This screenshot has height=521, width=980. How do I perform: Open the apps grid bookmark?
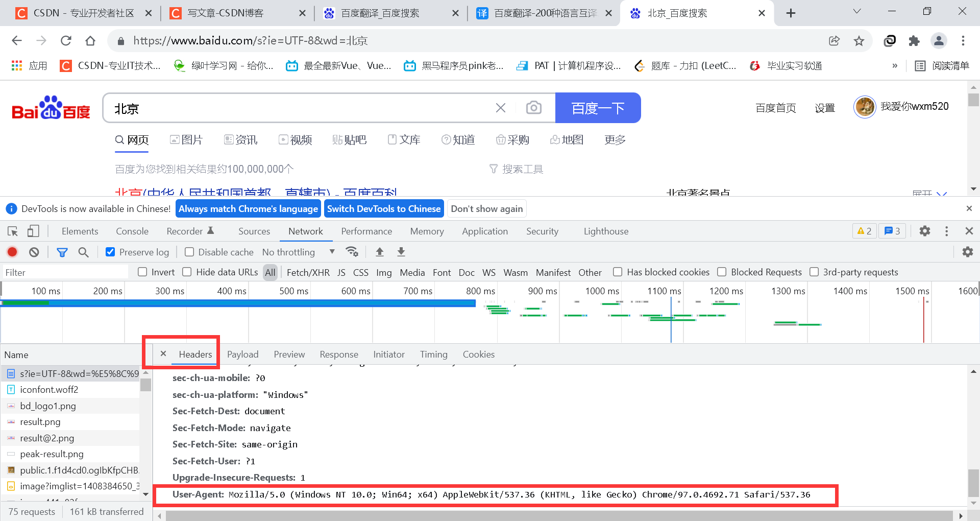tap(30, 65)
